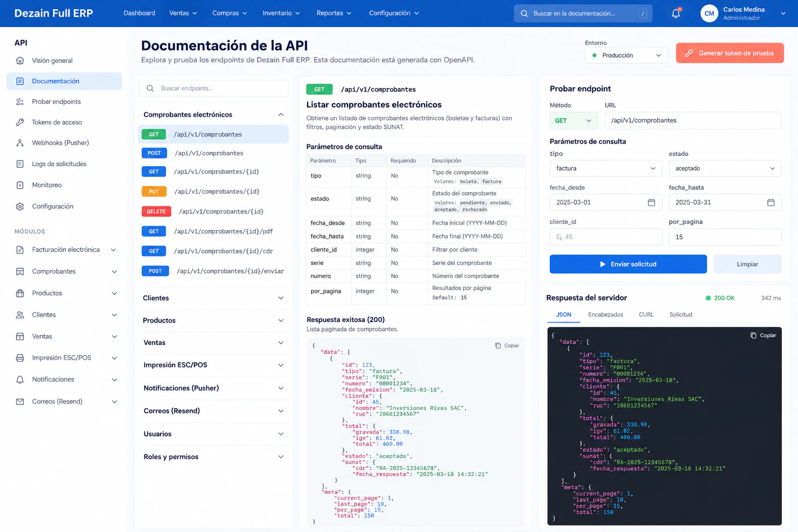Open the estado aceptado dropdown
This screenshot has width=798, height=532.
coord(725,168)
